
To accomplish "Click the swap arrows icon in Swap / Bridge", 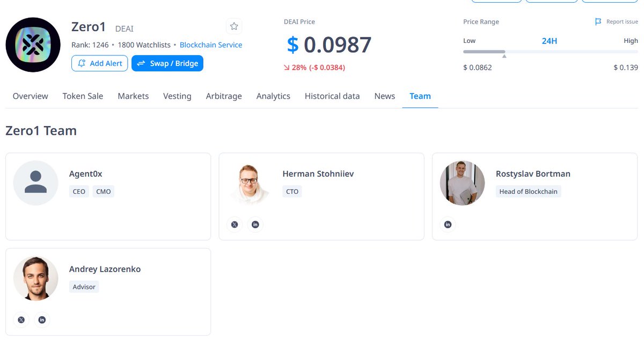I will coord(141,63).
